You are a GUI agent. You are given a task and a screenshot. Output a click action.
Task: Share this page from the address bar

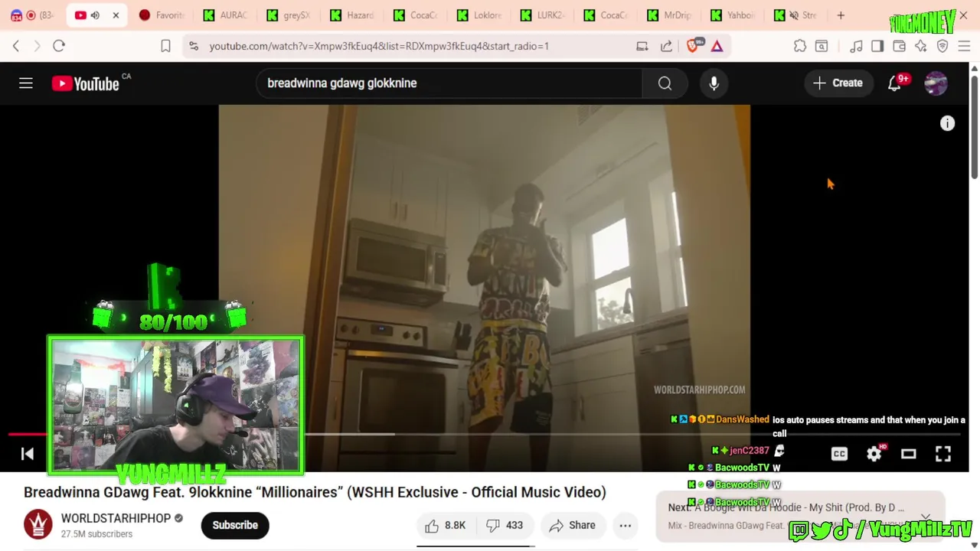[666, 46]
